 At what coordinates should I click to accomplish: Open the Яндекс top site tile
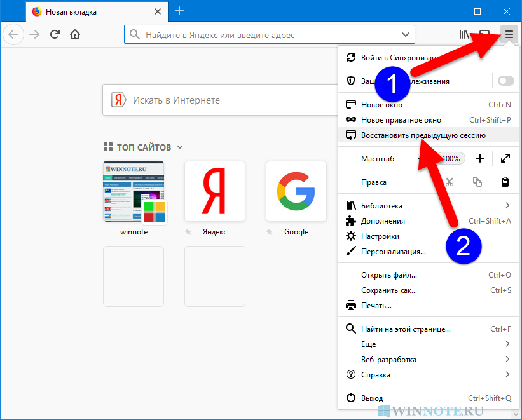point(215,191)
